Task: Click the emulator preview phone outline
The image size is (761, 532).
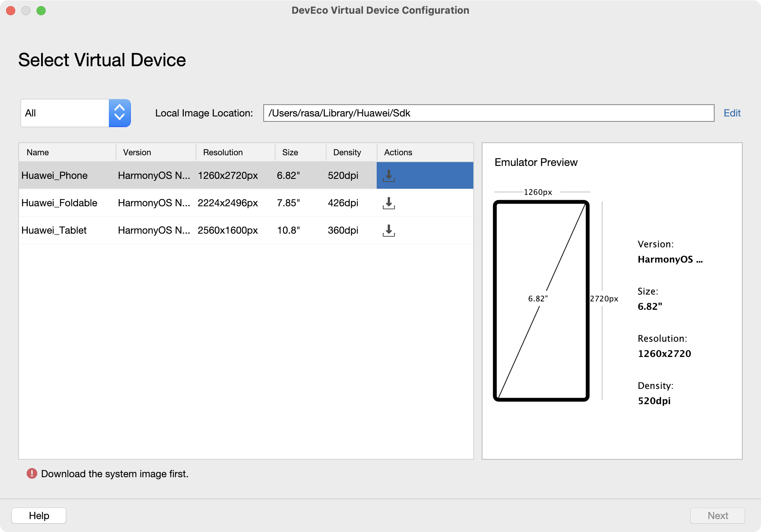Action: tap(541, 300)
